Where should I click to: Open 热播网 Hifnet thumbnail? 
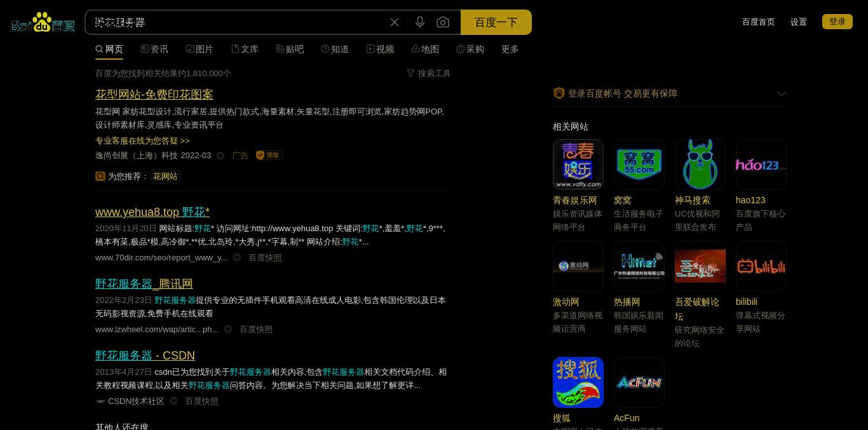click(x=639, y=266)
